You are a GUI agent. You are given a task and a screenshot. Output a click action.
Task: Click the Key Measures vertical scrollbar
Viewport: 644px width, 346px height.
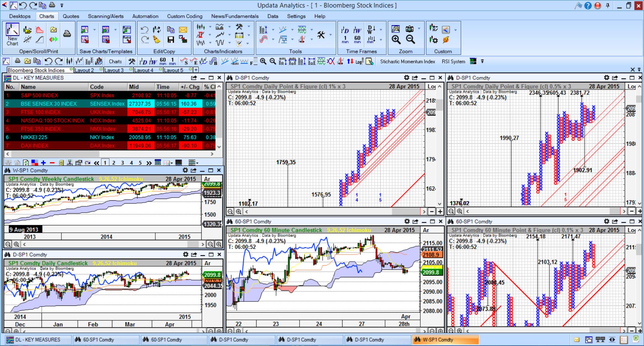[219, 116]
